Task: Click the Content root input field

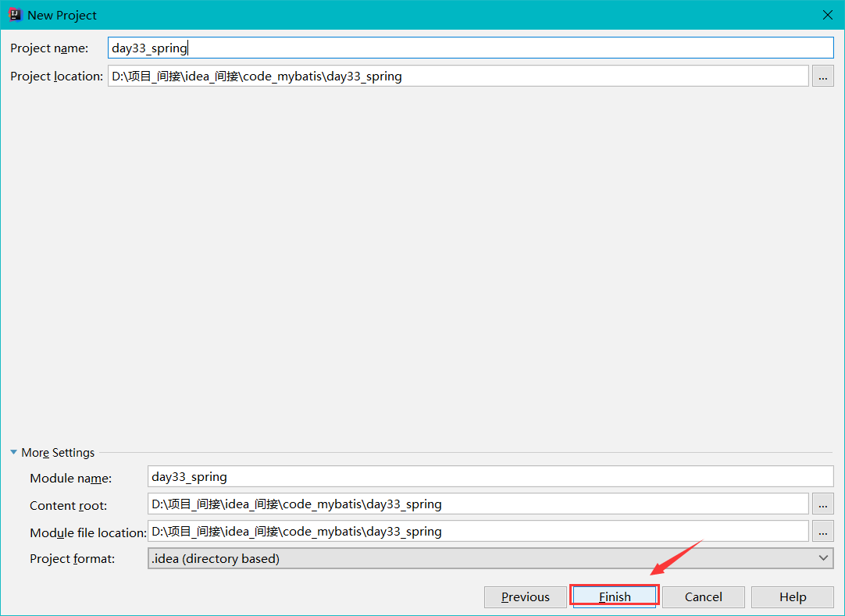Action: [x=478, y=504]
